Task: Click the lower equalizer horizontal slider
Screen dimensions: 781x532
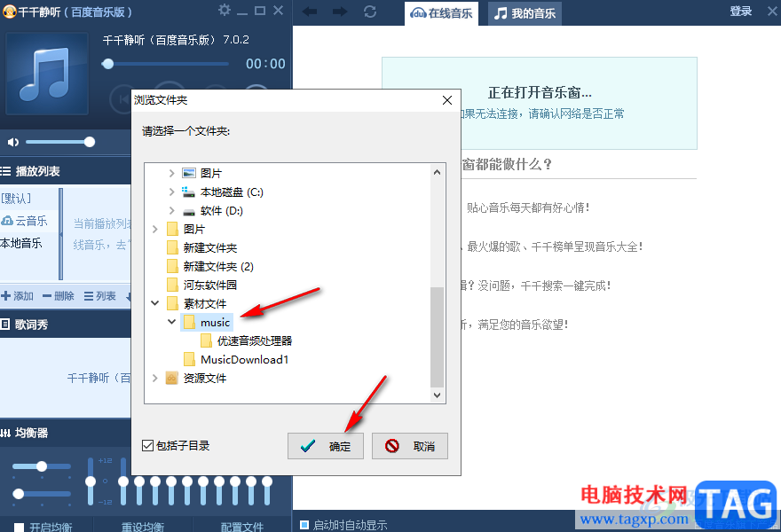Action: click(42, 494)
